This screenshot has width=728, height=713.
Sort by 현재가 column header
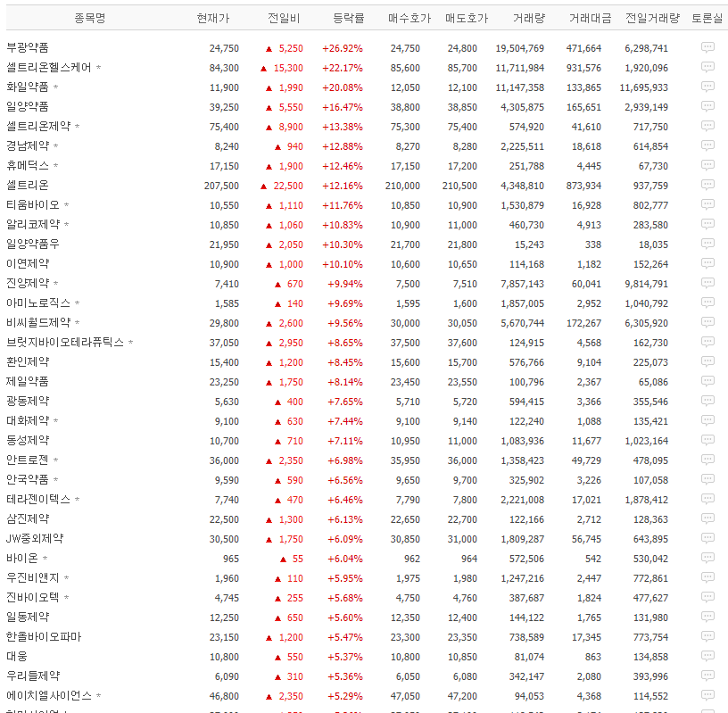click(213, 18)
